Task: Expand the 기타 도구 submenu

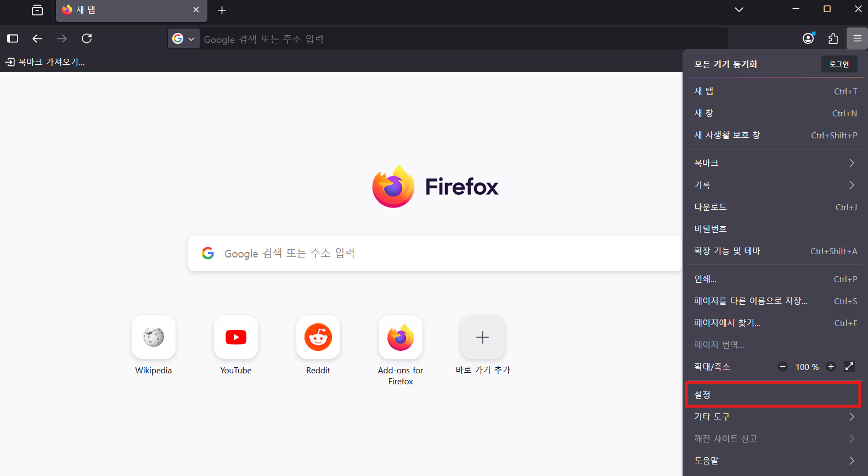Action: click(775, 417)
